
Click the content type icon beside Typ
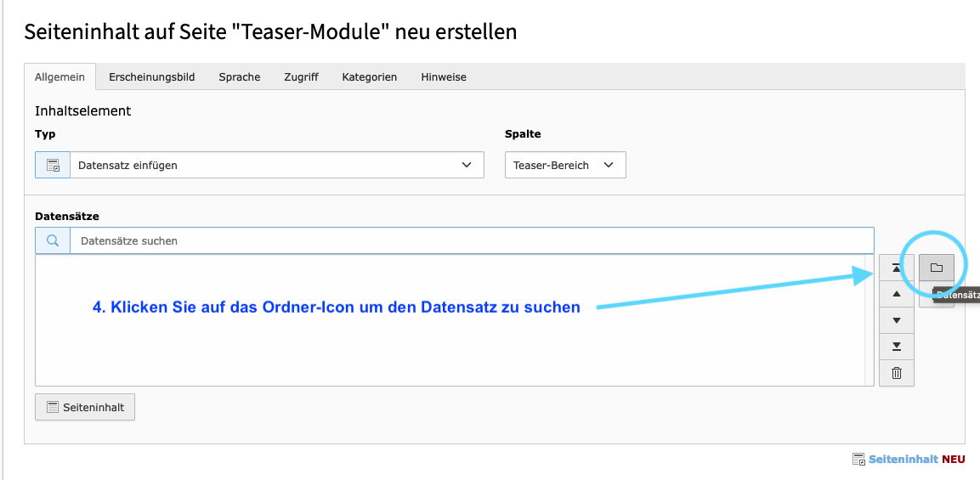[x=53, y=165]
